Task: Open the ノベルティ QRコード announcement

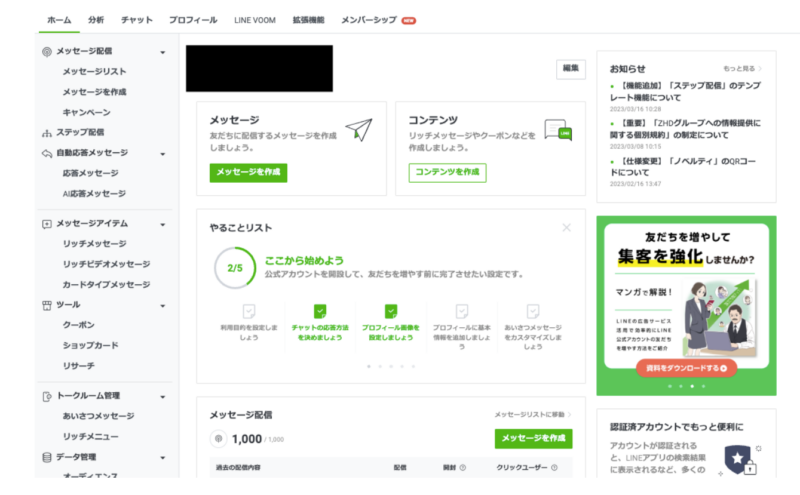Action: (683, 166)
